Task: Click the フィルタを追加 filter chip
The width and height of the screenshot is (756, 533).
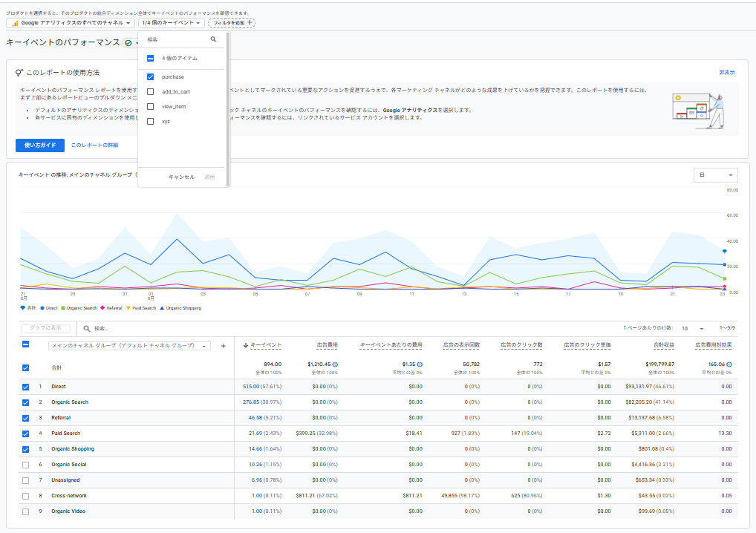Action: 232,23
